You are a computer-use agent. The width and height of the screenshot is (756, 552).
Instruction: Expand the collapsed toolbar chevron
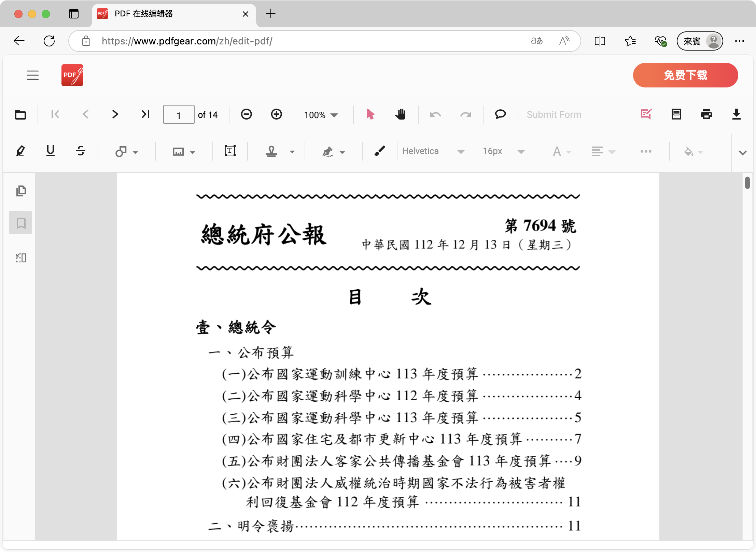(742, 153)
